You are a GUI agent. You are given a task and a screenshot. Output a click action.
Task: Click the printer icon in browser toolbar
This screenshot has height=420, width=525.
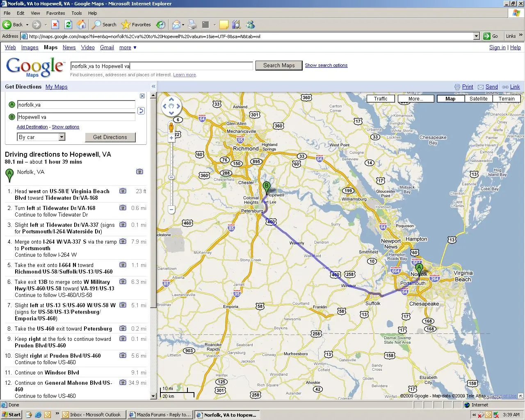[192, 25]
